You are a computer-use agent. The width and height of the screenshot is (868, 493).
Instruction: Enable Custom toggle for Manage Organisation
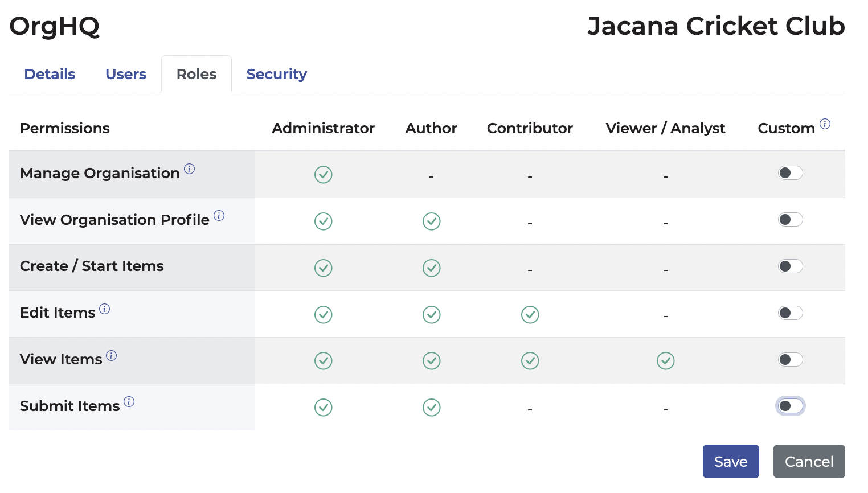(x=791, y=173)
